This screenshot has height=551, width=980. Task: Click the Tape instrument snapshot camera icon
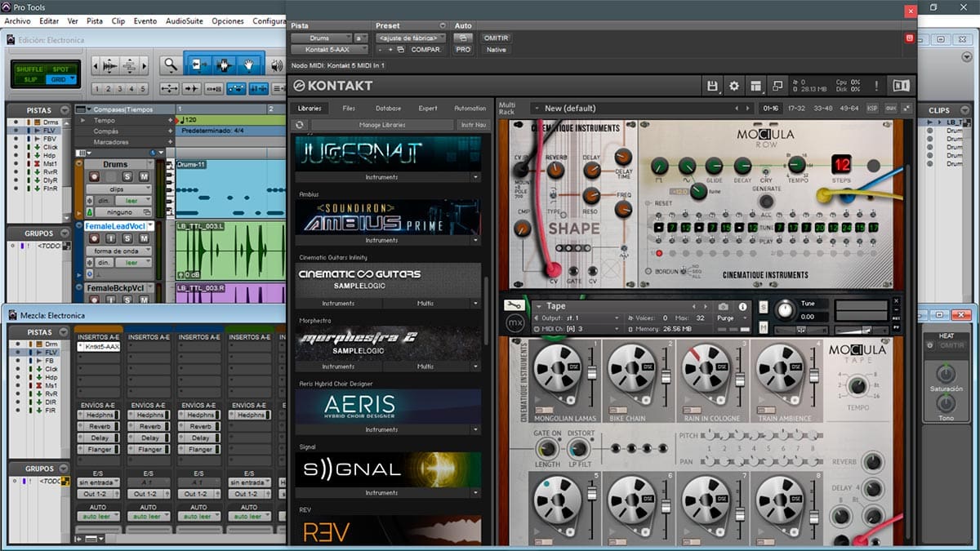(x=724, y=307)
